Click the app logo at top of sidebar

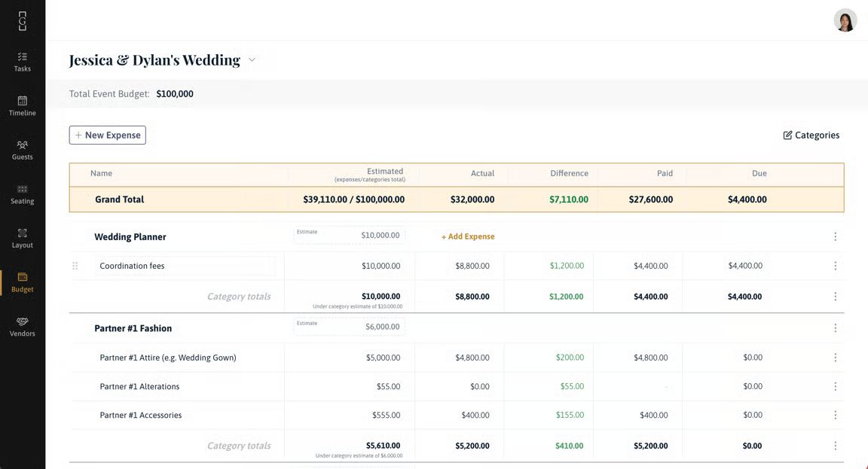(22, 21)
